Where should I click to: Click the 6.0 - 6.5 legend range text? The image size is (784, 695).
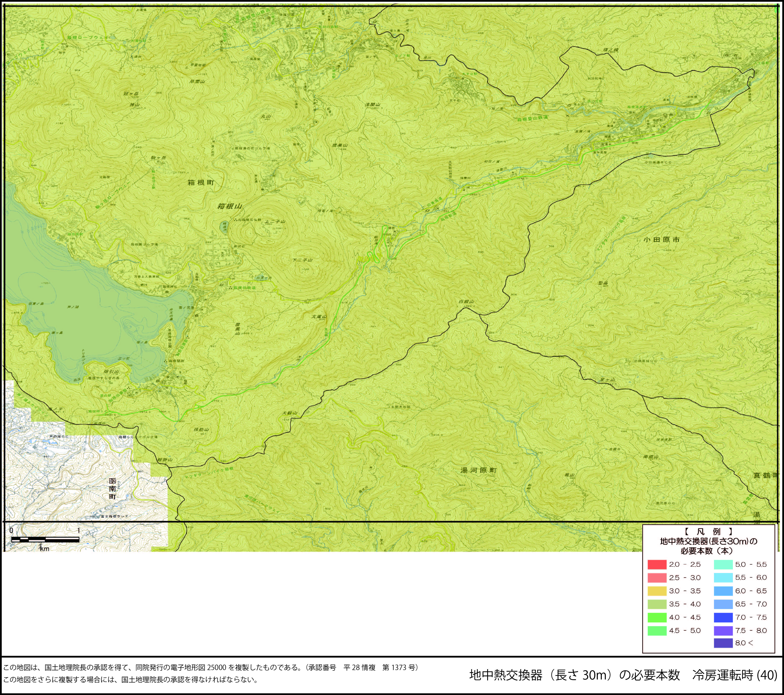point(751,591)
